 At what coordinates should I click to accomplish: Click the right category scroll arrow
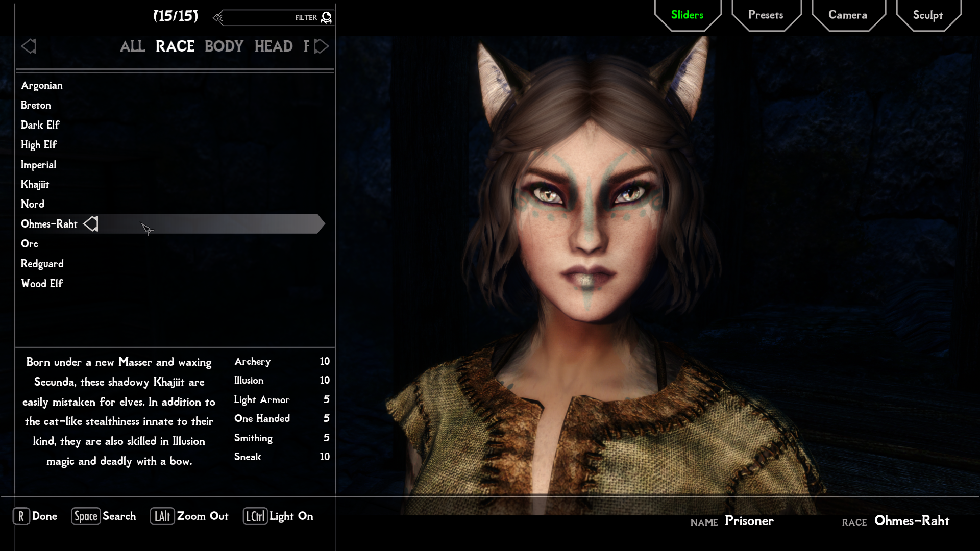(322, 46)
